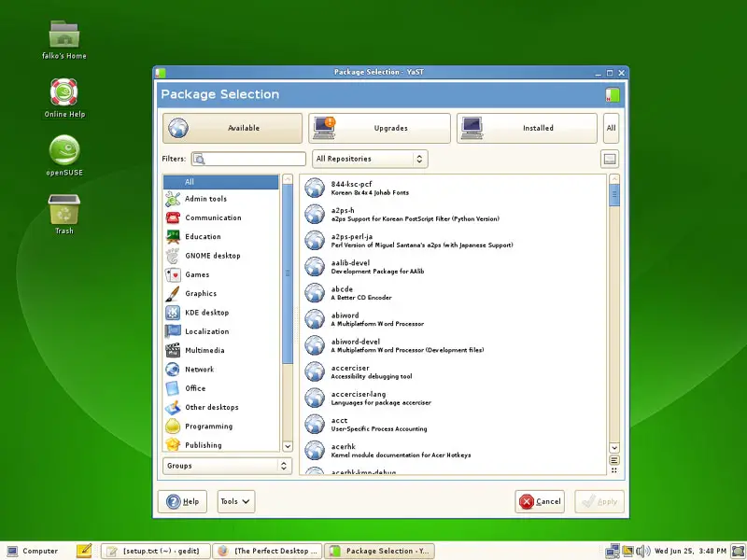This screenshot has height=560, width=747.
Task: Select the Other desktops icon
Action: [x=173, y=407]
